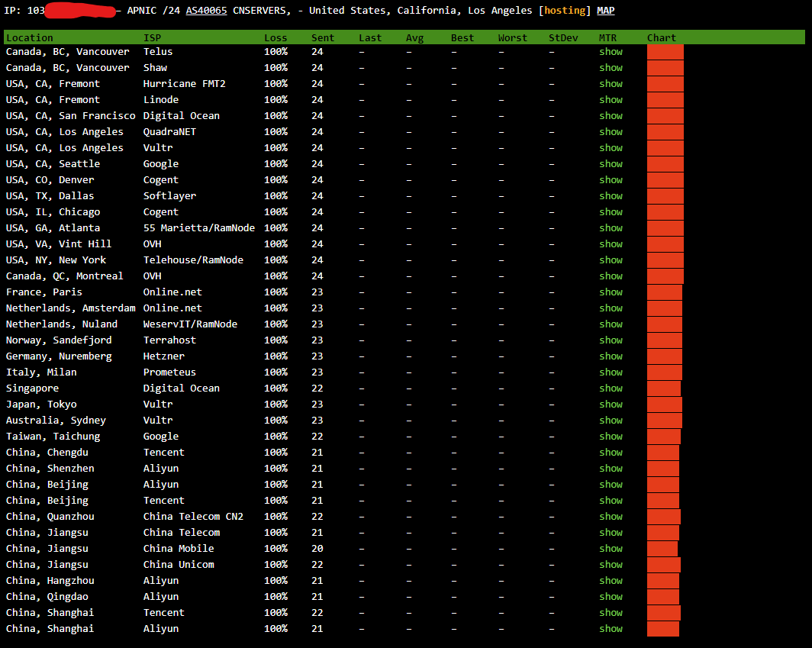Show MTR for Seattle Google
Viewport: 812px width, 648px height.
click(x=611, y=164)
